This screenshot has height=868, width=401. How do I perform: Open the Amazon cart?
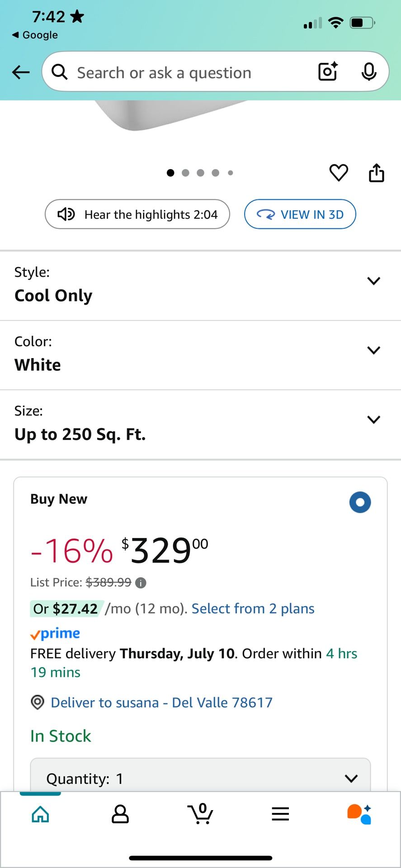pyautogui.click(x=200, y=814)
